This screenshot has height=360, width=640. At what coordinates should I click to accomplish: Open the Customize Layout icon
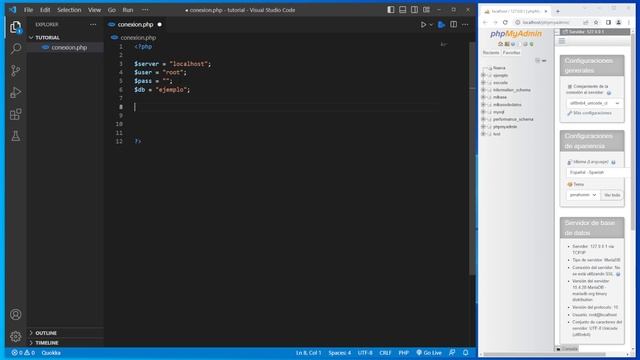click(x=426, y=10)
